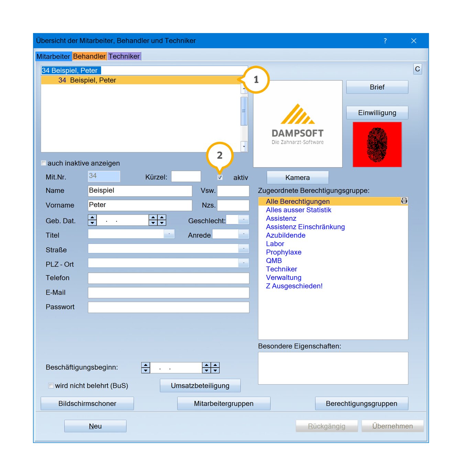Open the Geschlecht dropdown
The height and width of the screenshot is (476, 462).
pyautogui.click(x=244, y=219)
